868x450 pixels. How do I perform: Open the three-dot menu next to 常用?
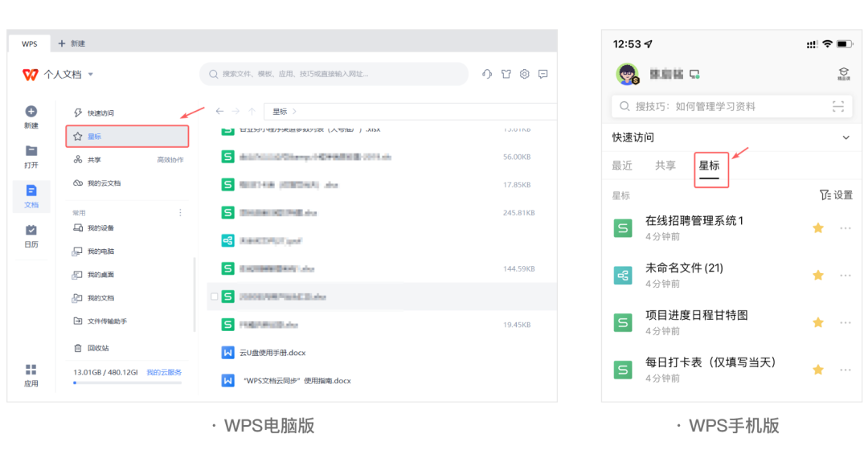[180, 213]
